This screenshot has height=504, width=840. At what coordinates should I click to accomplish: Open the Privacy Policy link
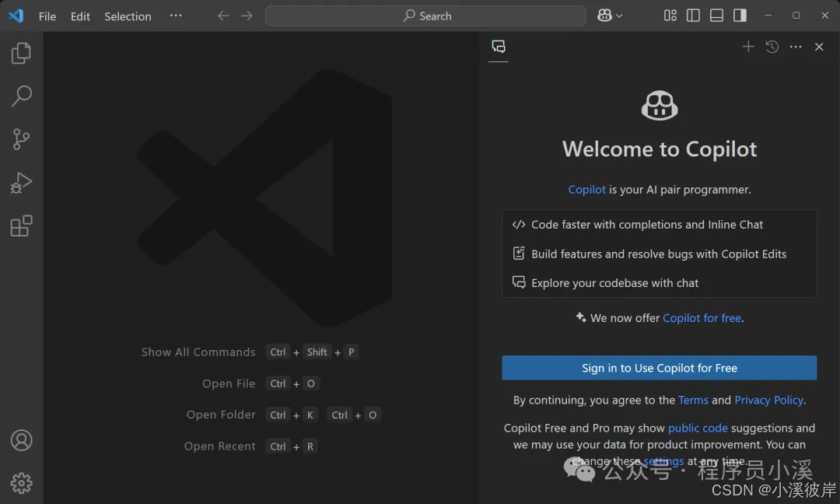pyautogui.click(x=768, y=400)
